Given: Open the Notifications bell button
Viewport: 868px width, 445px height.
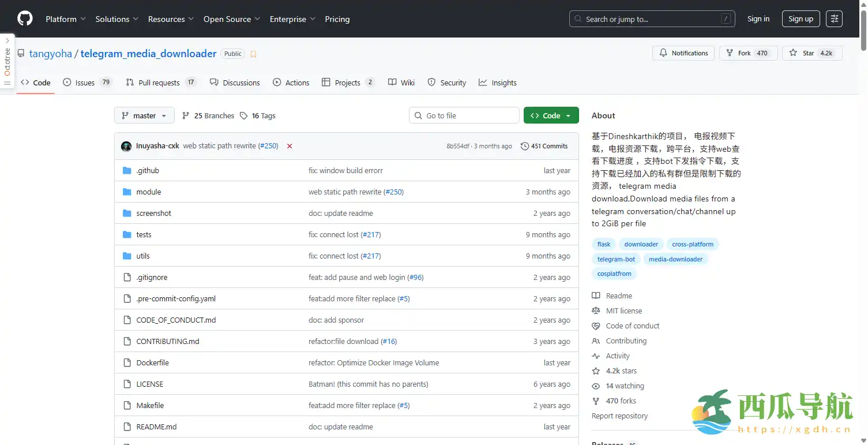Looking at the screenshot, I should [x=683, y=53].
